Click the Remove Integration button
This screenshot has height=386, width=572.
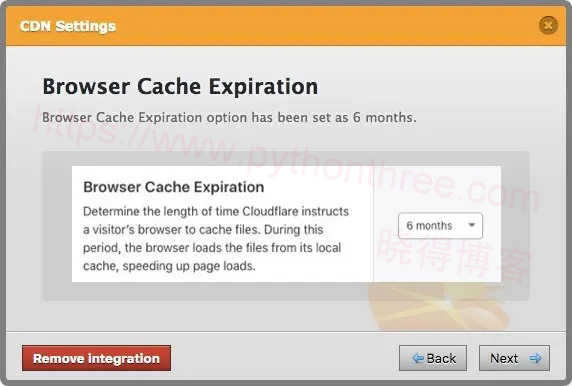[x=96, y=358]
